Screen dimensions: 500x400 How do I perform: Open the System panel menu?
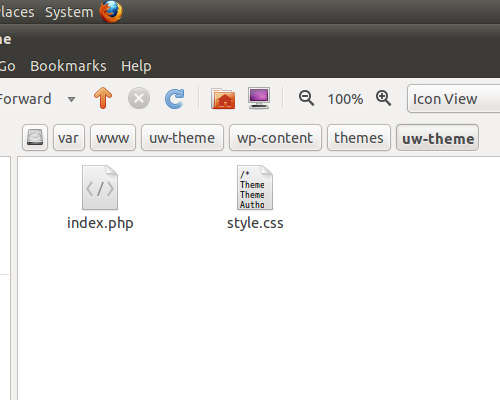click(69, 12)
